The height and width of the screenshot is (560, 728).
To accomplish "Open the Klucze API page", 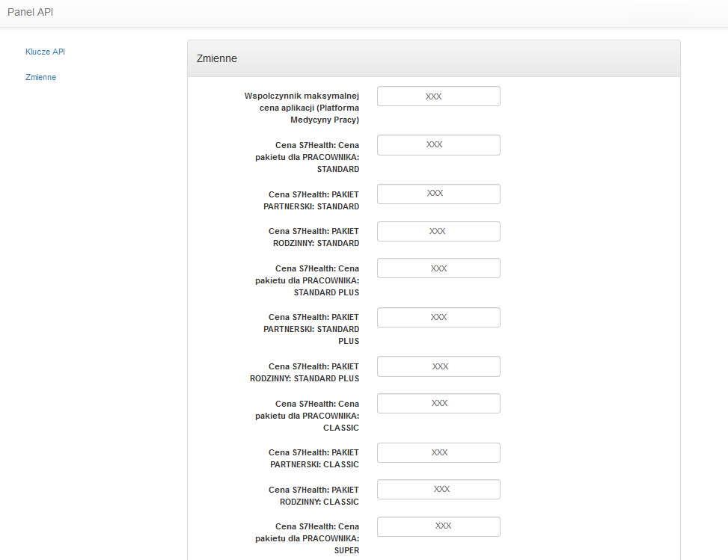I will 45,52.
